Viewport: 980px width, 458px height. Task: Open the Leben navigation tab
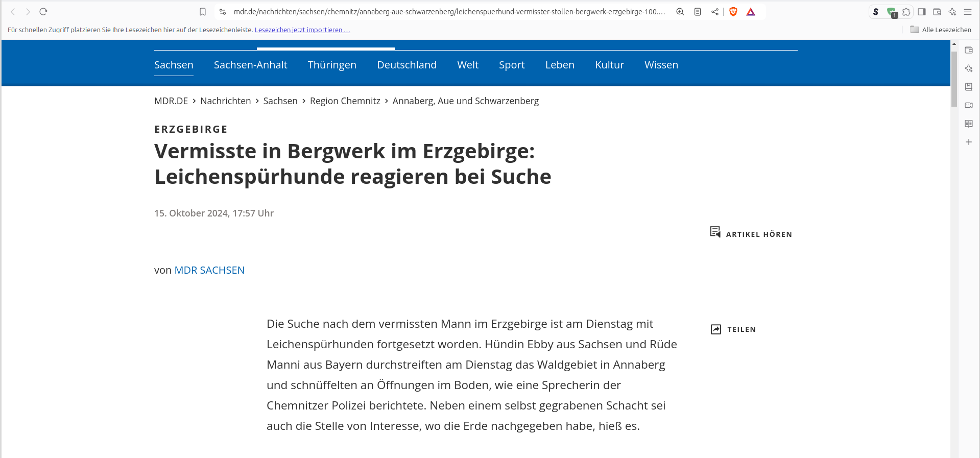pos(560,65)
